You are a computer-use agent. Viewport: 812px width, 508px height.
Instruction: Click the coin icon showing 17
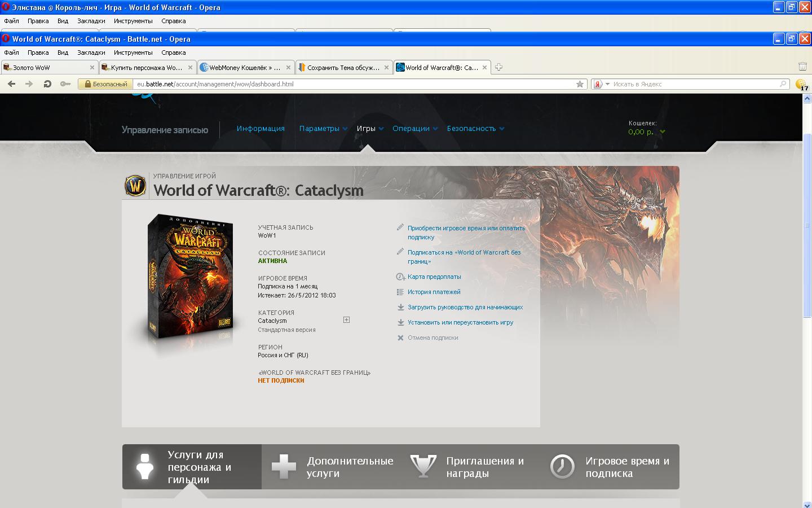[x=801, y=85]
